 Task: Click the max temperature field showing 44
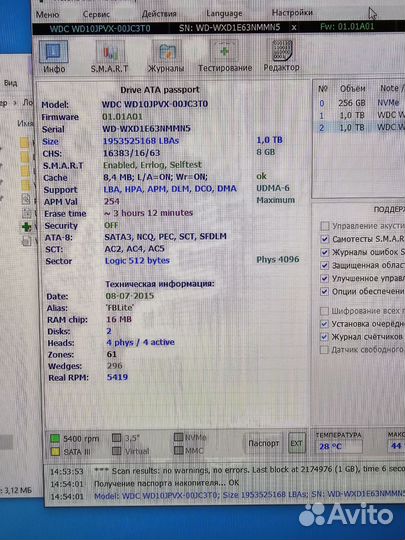[x=396, y=446]
